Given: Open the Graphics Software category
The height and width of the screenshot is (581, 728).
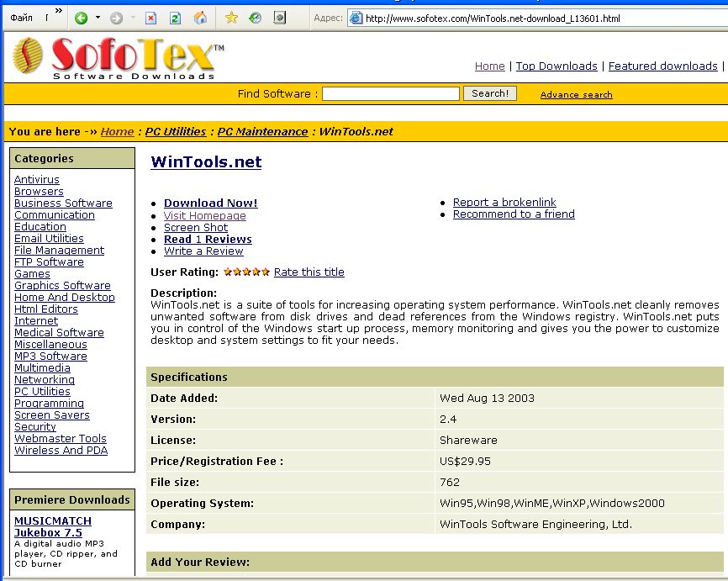Looking at the screenshot, I should pos(62,286).
